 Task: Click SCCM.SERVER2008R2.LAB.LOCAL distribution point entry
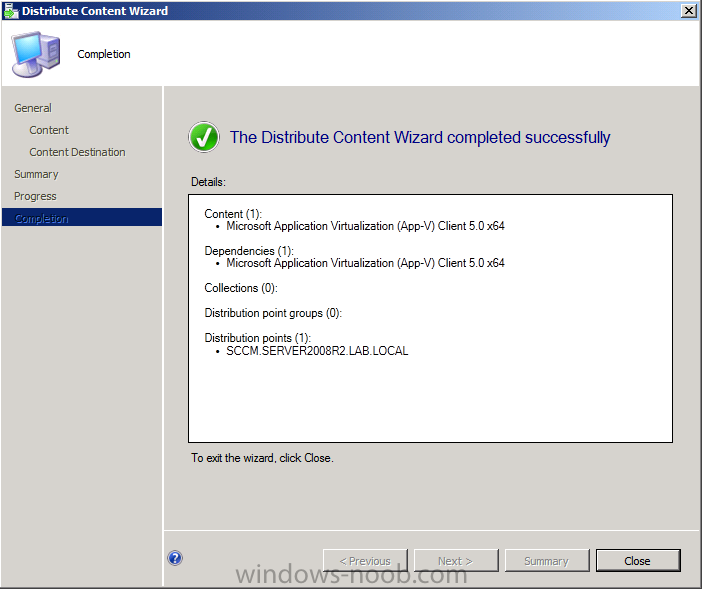(317, 351)
